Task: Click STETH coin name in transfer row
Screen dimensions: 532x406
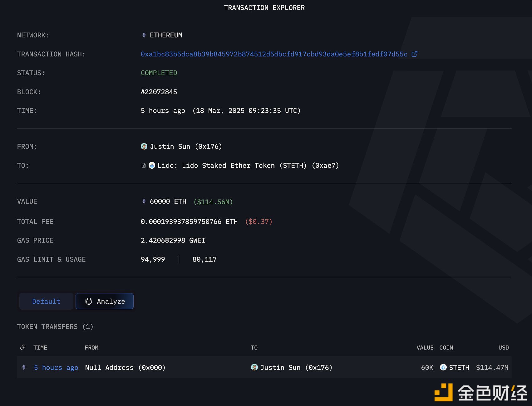Action: [459, 368]
